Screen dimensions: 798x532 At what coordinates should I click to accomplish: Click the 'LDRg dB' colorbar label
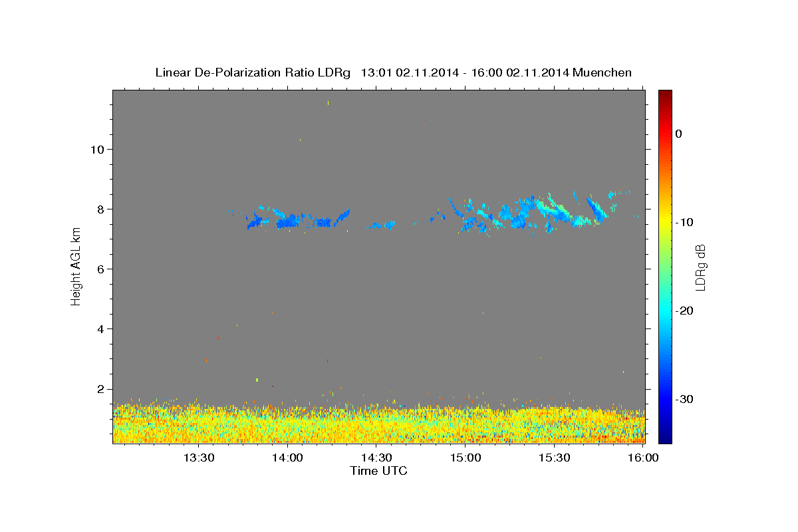(x=700, y=267)
